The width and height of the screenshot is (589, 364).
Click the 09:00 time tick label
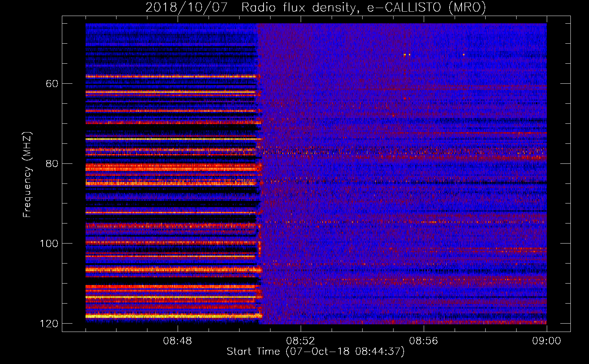coord(546,341)
